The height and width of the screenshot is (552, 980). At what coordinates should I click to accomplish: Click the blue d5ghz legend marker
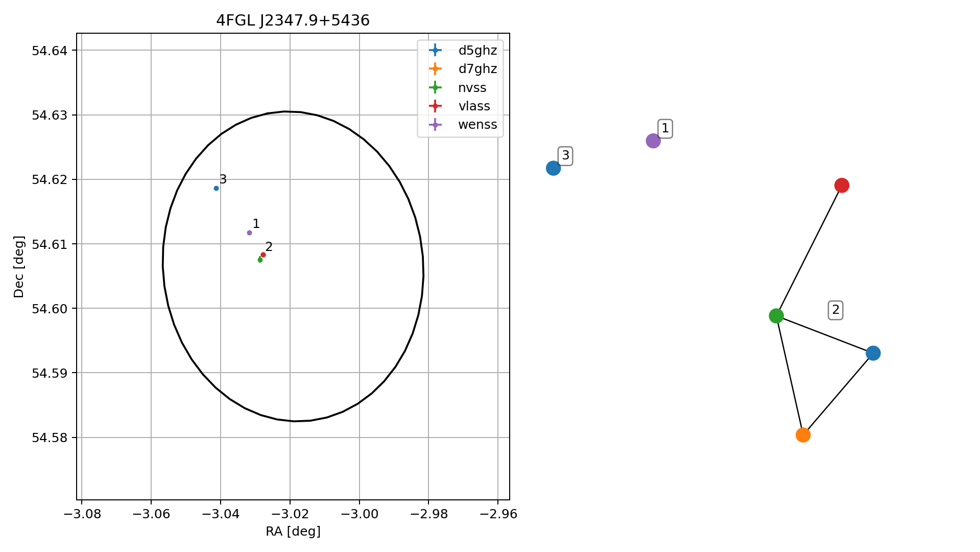point(435,50)
